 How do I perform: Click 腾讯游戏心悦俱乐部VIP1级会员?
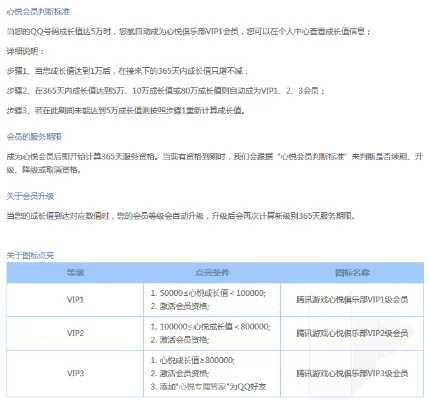(352, 300)
